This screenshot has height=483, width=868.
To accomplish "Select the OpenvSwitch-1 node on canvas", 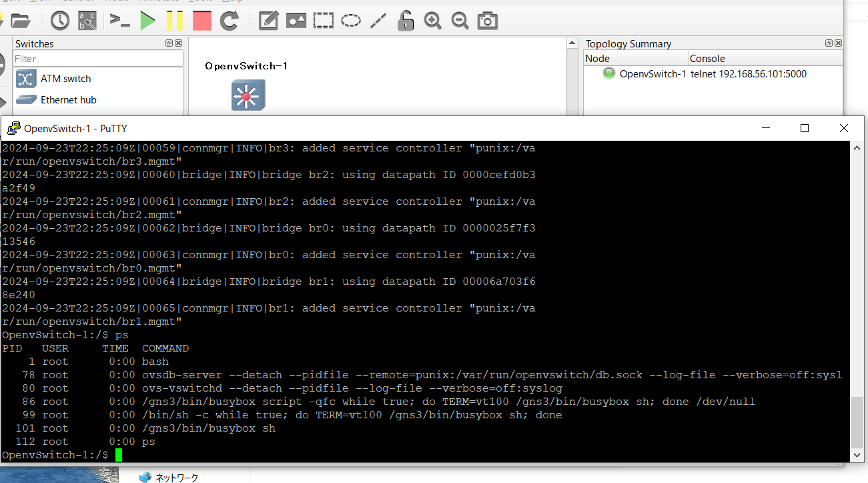I will pyautogui.click(x=248, y=95).
